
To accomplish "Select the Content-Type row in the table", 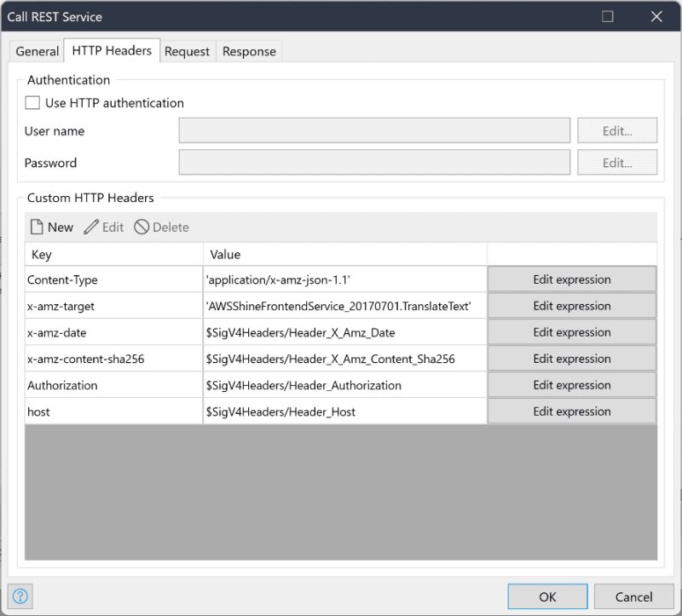I will pos(111,279).
